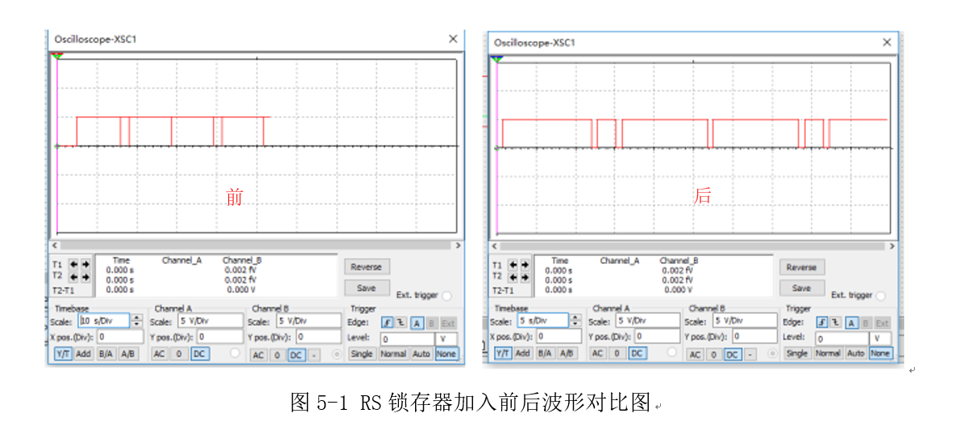Set Channel B coupling to DC, 后 oscilloscope
This screenshot has height=430, width=980.
(x=733, y=354)
